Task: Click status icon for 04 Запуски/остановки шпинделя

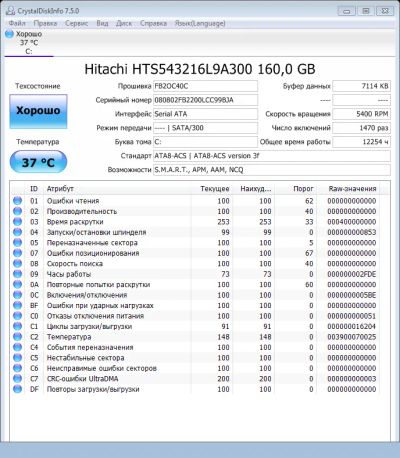Action: (17, 232)
